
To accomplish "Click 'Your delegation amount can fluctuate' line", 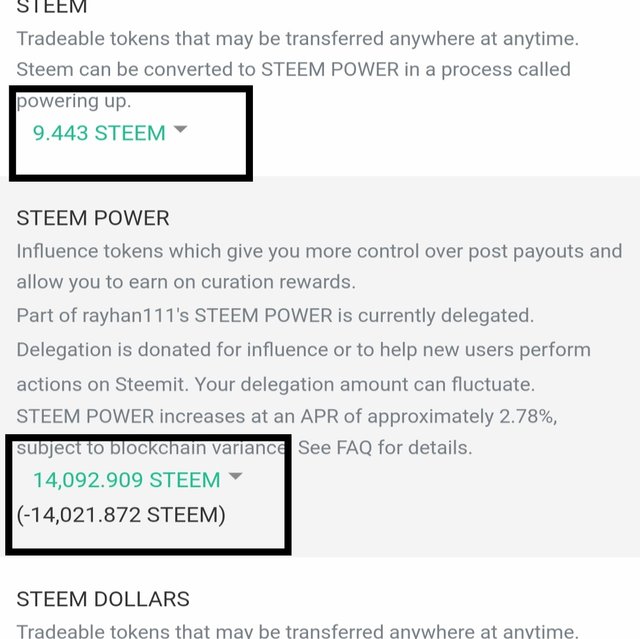I will click(364, 384).
